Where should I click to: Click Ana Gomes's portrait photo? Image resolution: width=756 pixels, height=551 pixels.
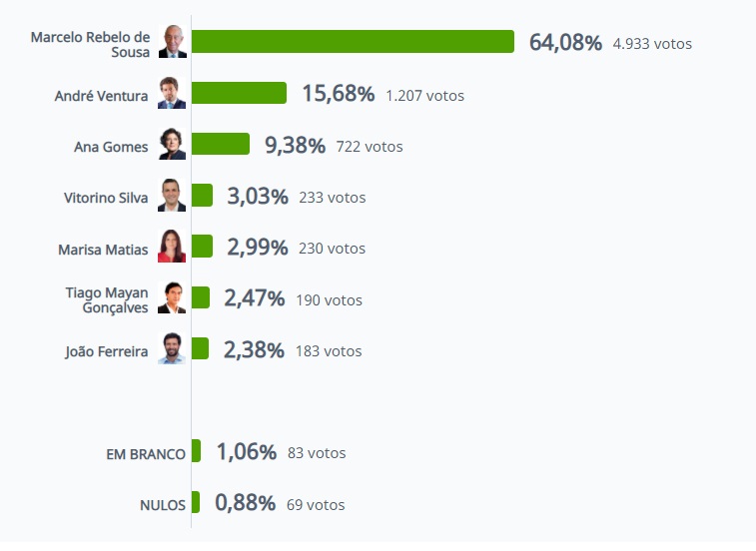[172, 146]
